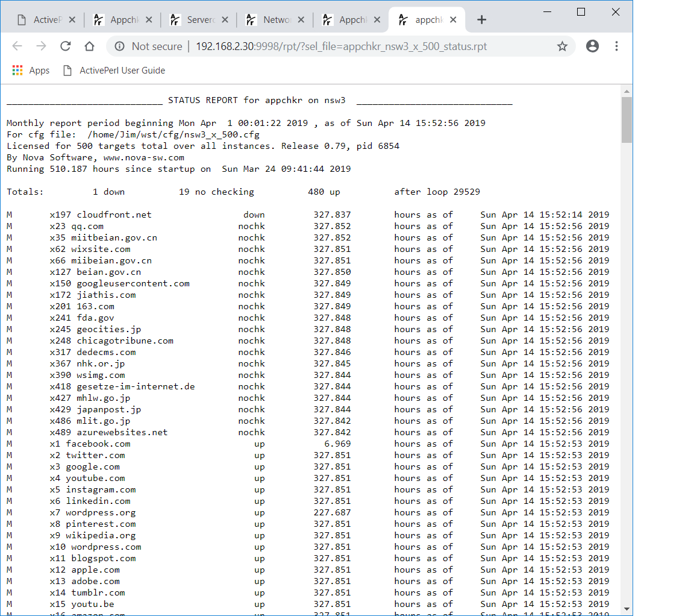Close the ActiveP tab
This screenshot has height=616, width=694.
coord(72,20)
